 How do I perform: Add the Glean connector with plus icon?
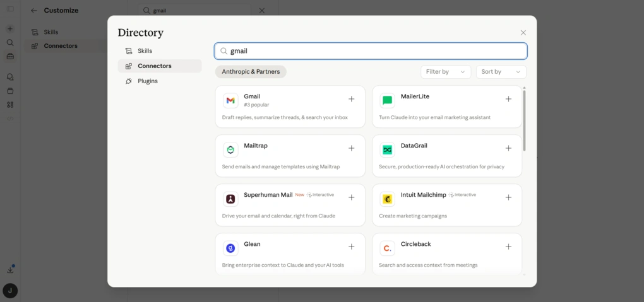pos(351,247)
